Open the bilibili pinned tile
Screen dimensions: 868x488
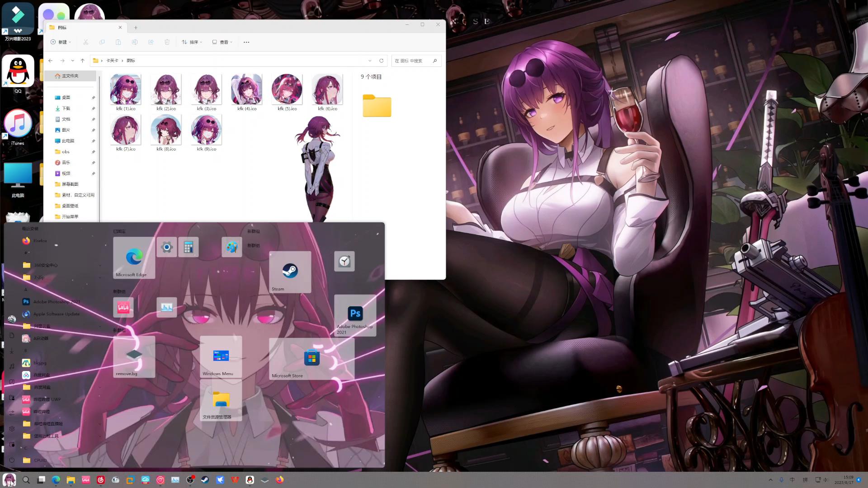(123, 308)
